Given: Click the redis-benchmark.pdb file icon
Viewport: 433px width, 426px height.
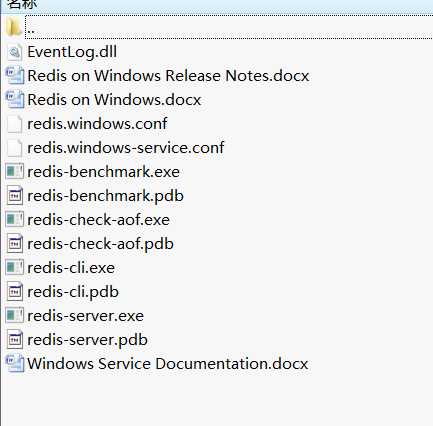Looking at the screenshot, I should 15,196.
